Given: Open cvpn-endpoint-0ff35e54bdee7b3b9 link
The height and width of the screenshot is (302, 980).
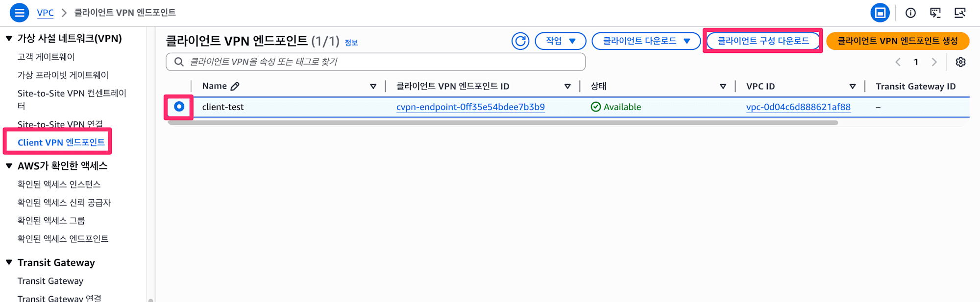Looking at the screenshot, I should [470, 107].
